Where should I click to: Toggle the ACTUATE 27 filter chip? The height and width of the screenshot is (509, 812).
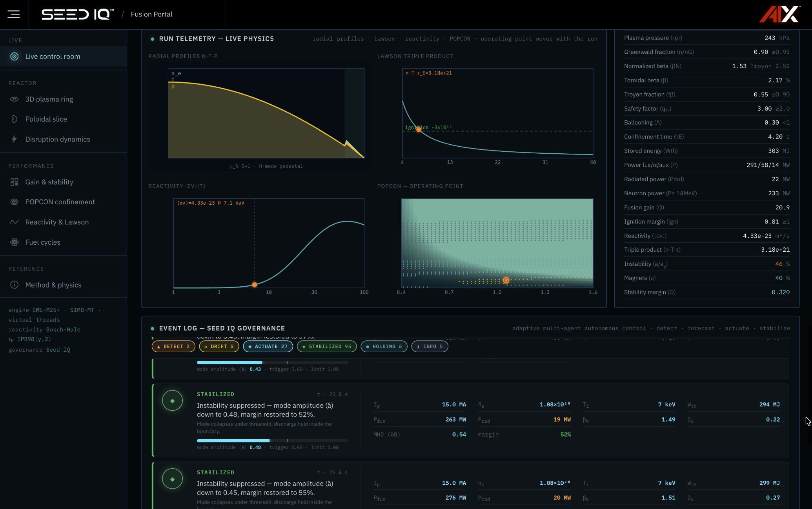(268, 347)
